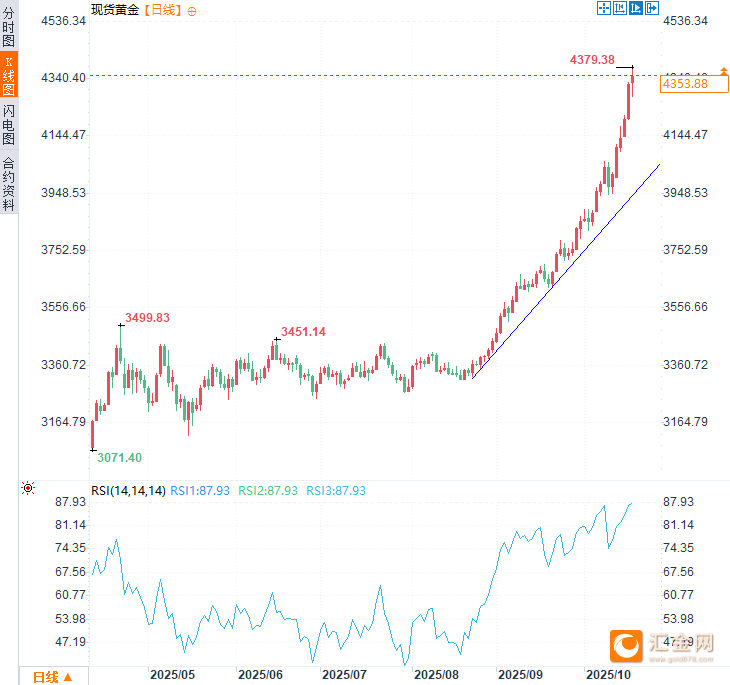The width and height of the screenshot is (730, 685).
Task: Click the 3071.40 low price marker
Action: pyautogui.click(x=120, y=457)
